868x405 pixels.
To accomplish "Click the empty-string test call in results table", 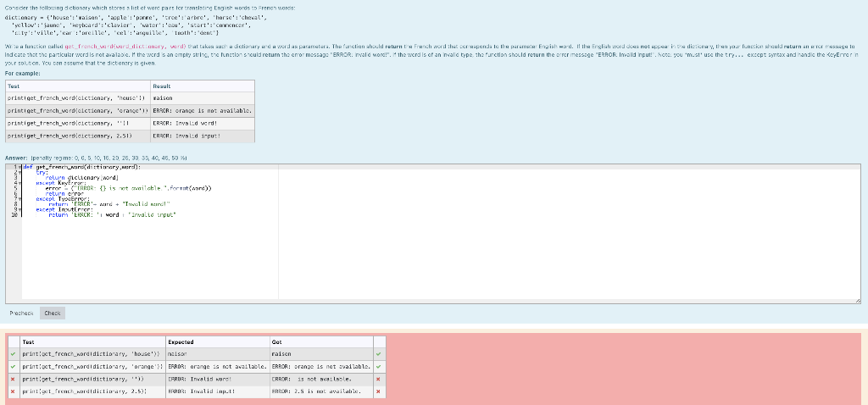I will [x=83, y=379].
